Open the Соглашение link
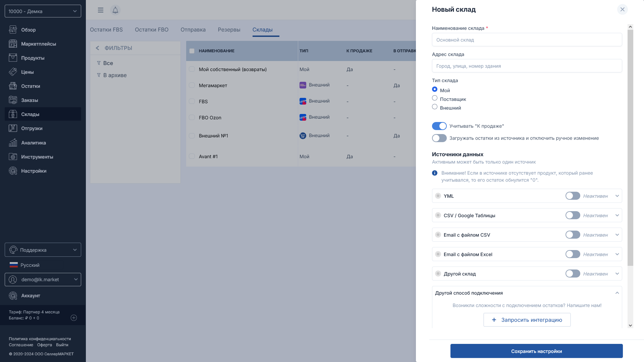The width and height of the screenshot is (644, 362). [x=21, y=345]
